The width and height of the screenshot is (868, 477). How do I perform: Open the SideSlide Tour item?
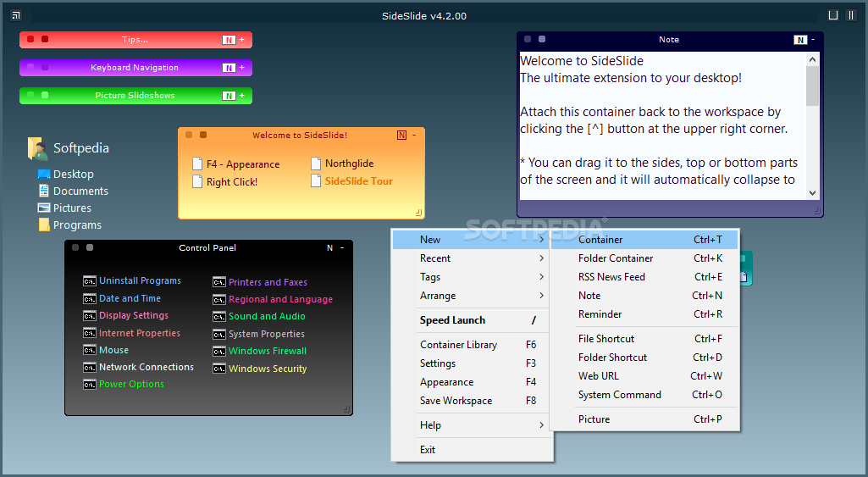[x=351, y=181]
